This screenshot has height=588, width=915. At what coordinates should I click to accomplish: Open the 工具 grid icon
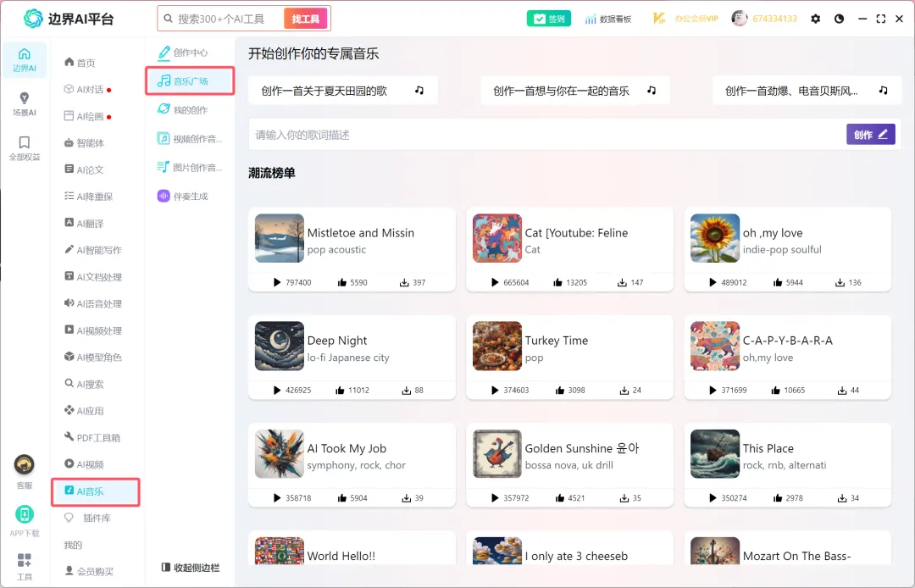[24, 561]
